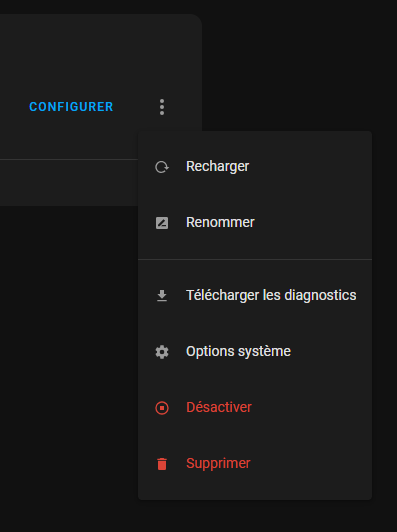Click the red trash can icon
Image resolution: width=397 pixels, height=532 pixels.
[162, 464]
